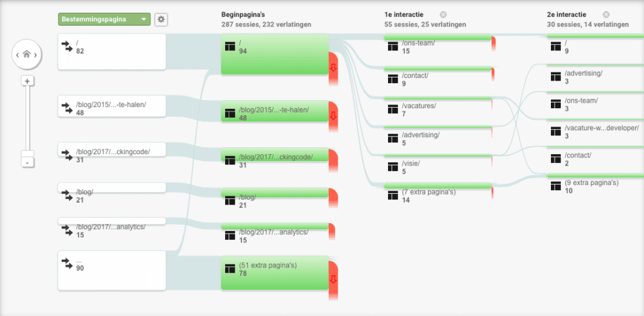Open the Bestemmingspagina dimension dropdown

pyautogui.click(x=104, y=20)
